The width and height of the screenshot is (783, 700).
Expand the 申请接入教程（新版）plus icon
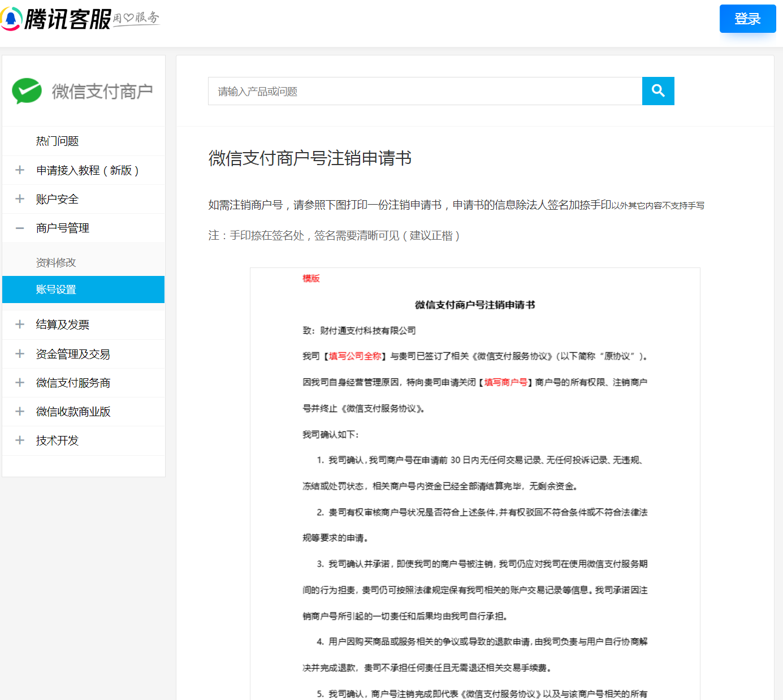point(20,170)
